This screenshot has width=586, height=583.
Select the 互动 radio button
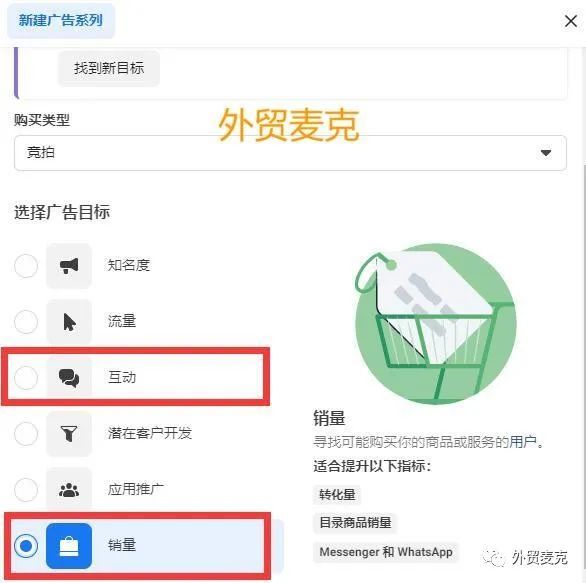pos(26,378)
